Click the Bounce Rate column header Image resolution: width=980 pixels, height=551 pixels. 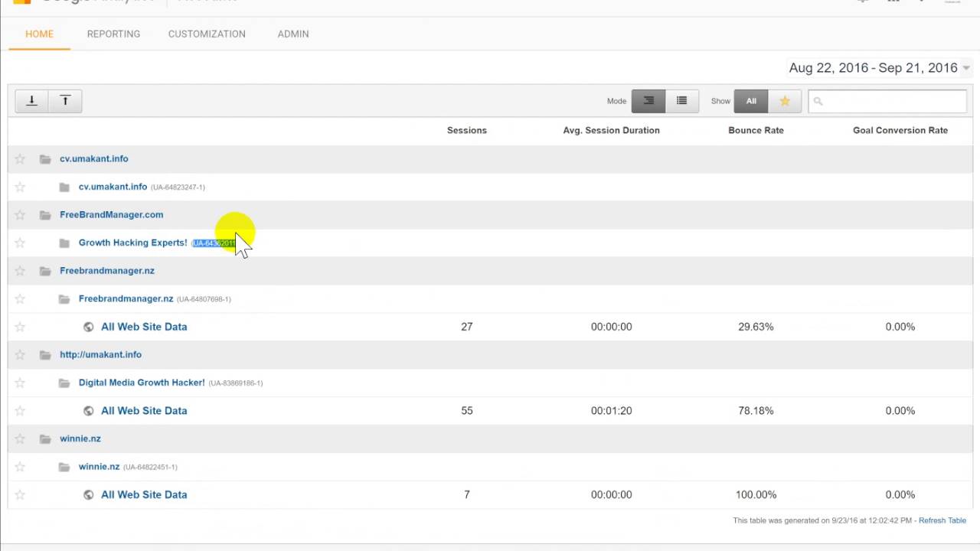coord(756,130)
